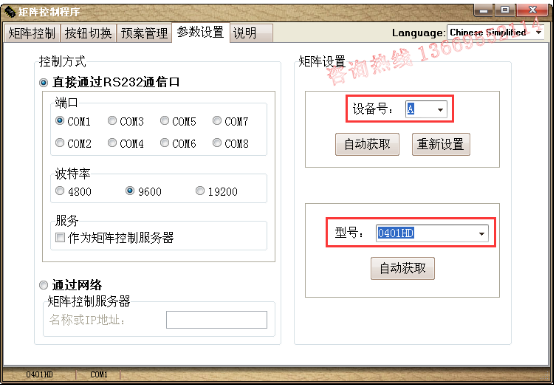The image size is (554, 385).
Task: Select 直接通过RS232通信口 control mode
Action: pyautogui.click(x=43, y=83)
